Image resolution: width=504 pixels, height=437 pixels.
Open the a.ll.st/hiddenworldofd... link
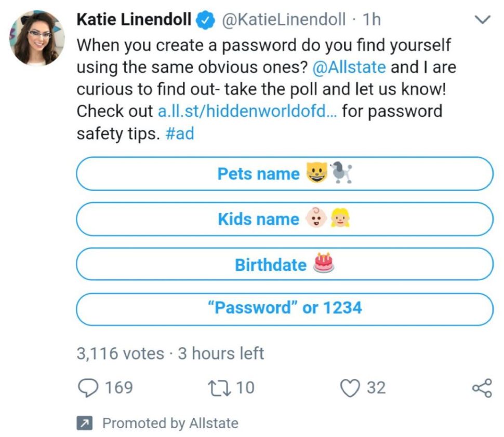click(x=247, y=112)
